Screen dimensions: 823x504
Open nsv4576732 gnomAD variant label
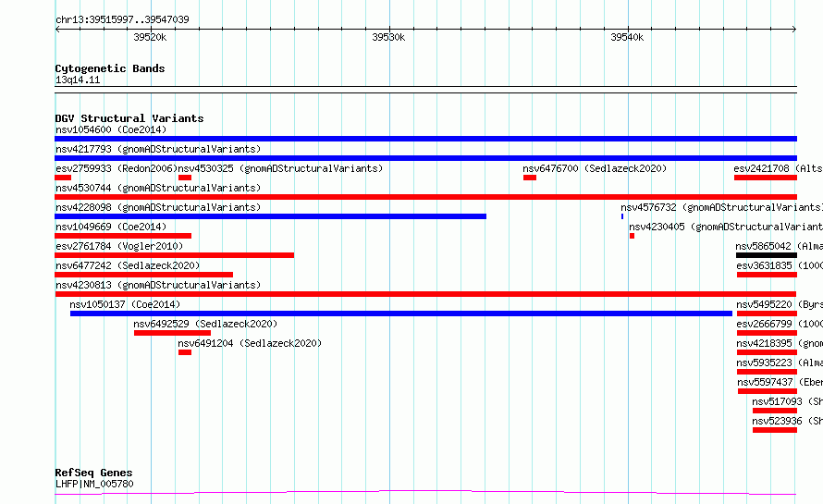[x=721, y=207]
